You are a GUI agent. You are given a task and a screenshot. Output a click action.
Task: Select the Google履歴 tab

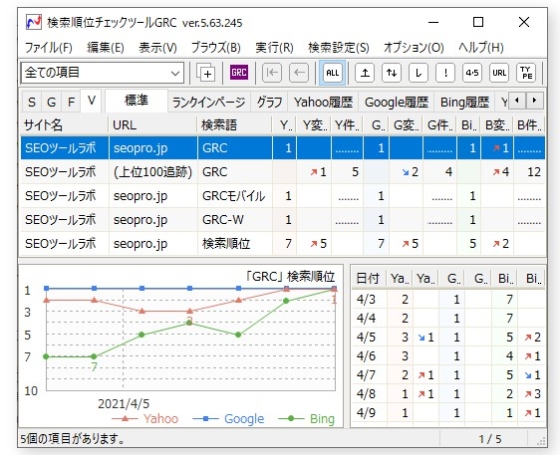click(396, 102)
